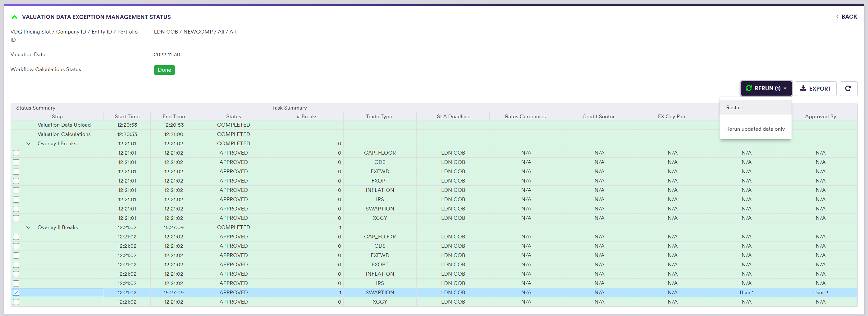Click the Valuation Data Upload step row

64,125
